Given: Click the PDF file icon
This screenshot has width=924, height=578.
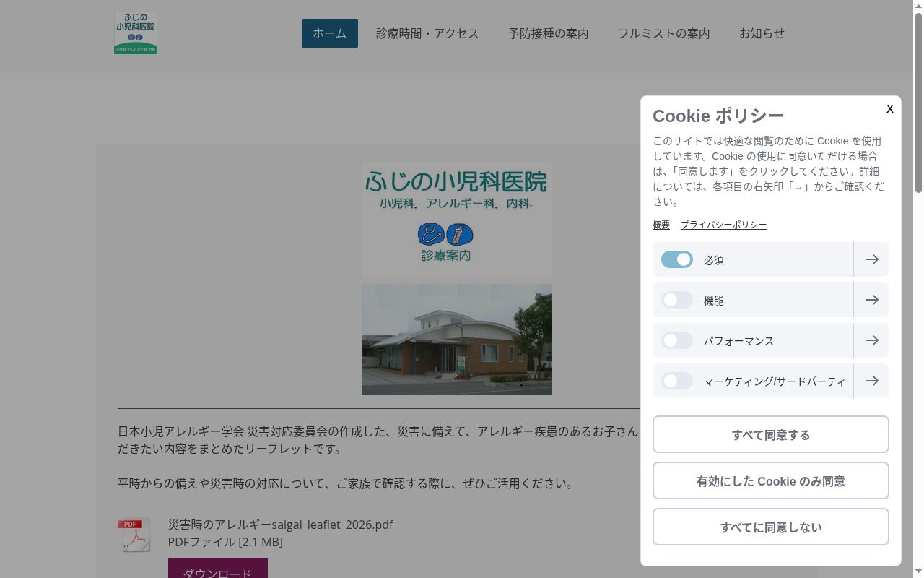Looking at the screenshot, I should [x=134, y=535].
